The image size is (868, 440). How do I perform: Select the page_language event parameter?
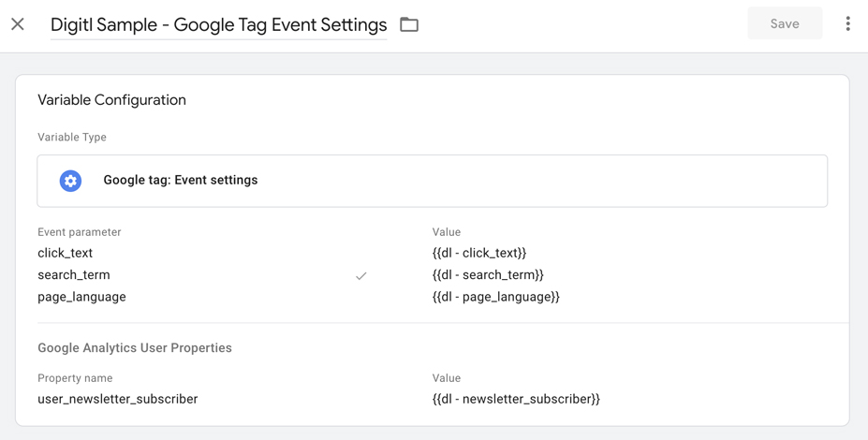(x=81, y=297)
